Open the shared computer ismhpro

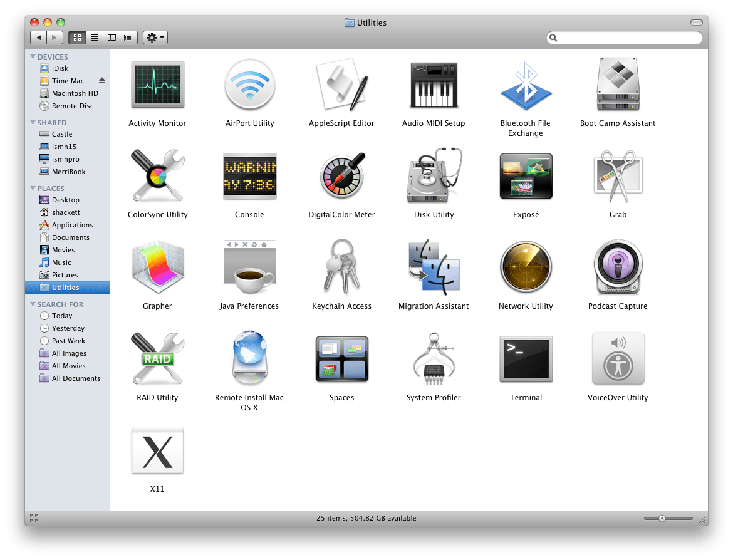(67, 159)
